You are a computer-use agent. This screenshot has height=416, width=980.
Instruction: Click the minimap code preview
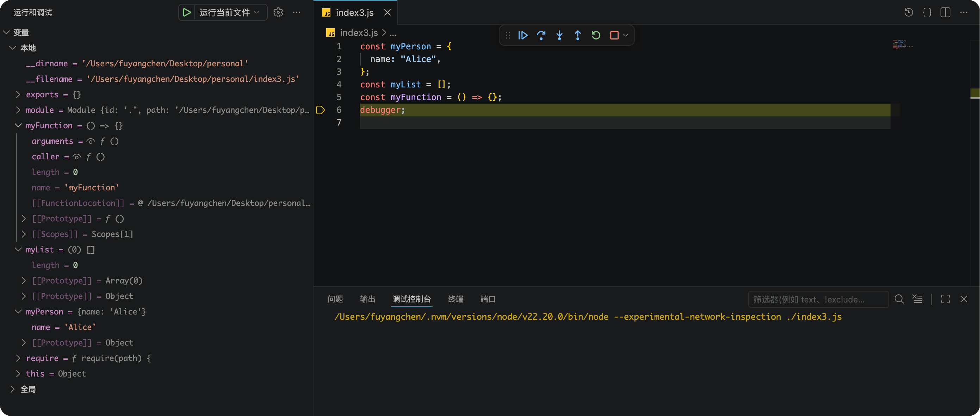pyautogui.click(x=903, y=44)
